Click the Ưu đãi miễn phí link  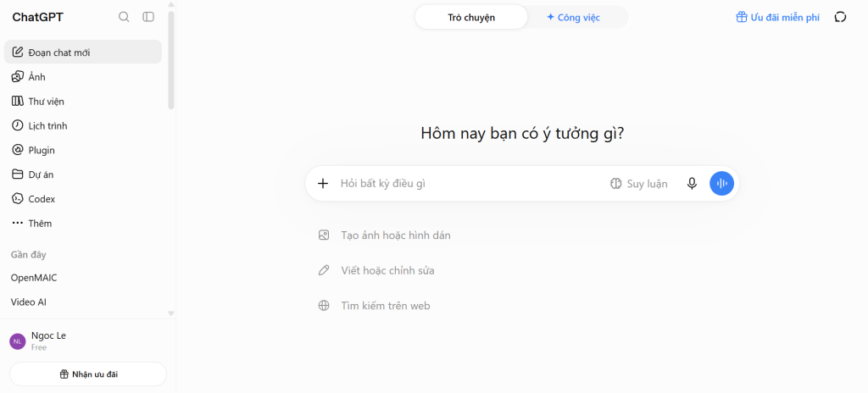click(x=778, y=17)
